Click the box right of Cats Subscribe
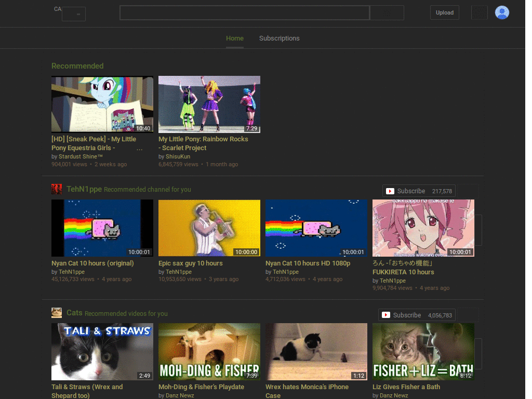 coord(468,315)
